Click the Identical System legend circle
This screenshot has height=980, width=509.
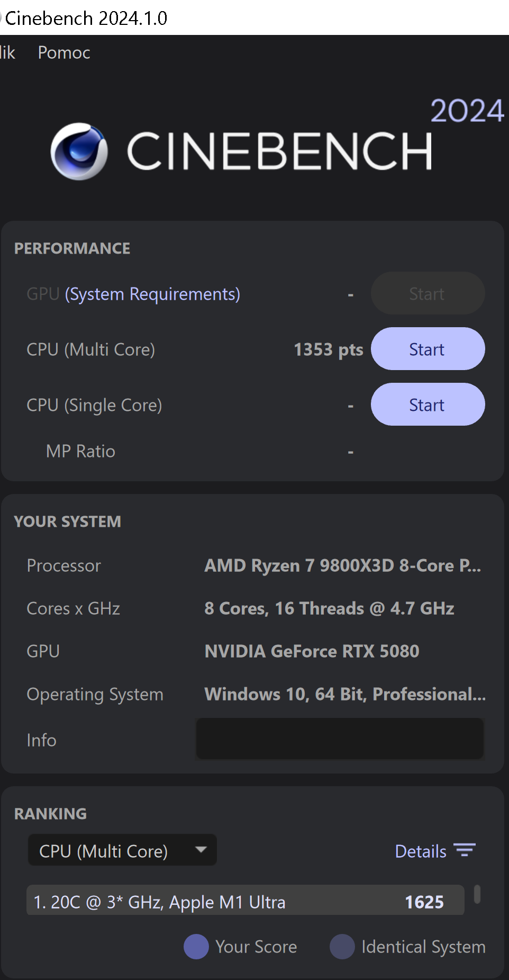(342, 947)
